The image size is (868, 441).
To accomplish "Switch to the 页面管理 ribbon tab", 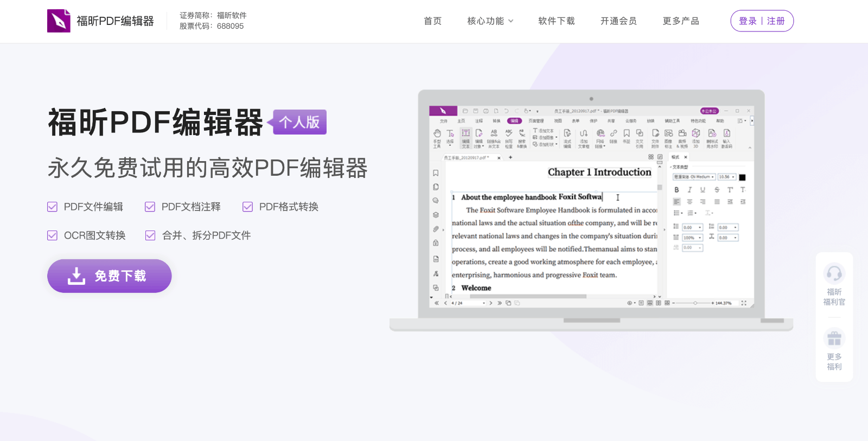I will point(536,121).
